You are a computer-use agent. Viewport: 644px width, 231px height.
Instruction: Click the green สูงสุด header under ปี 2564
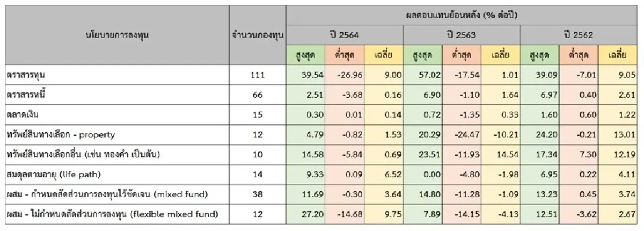305,55
